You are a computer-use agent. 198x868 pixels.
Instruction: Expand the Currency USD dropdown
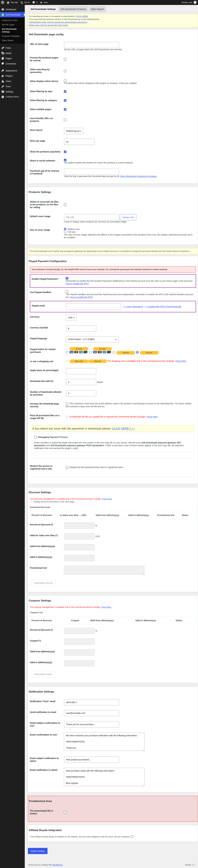tap(71, 318)
